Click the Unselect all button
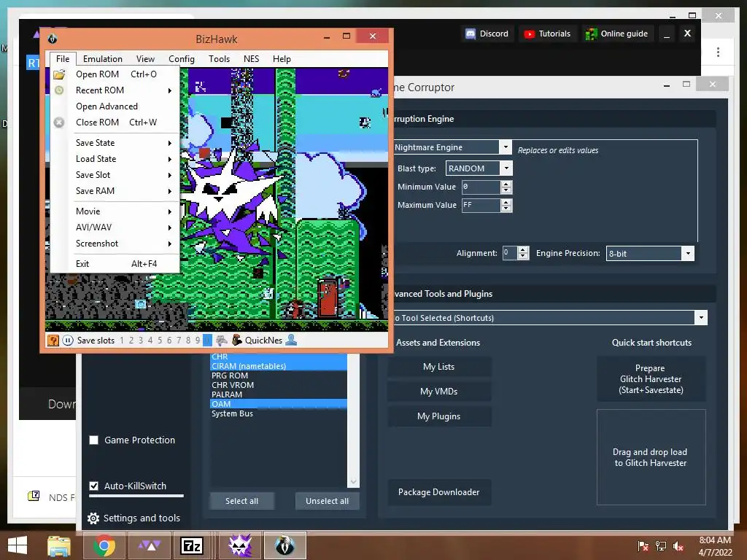The image size is (747, 560). [327, 501]
